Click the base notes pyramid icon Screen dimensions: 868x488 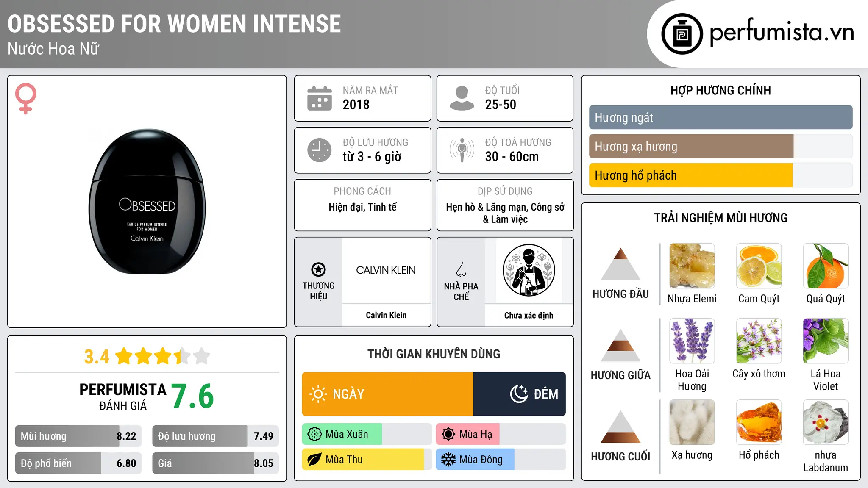click(x=620, y=427)
